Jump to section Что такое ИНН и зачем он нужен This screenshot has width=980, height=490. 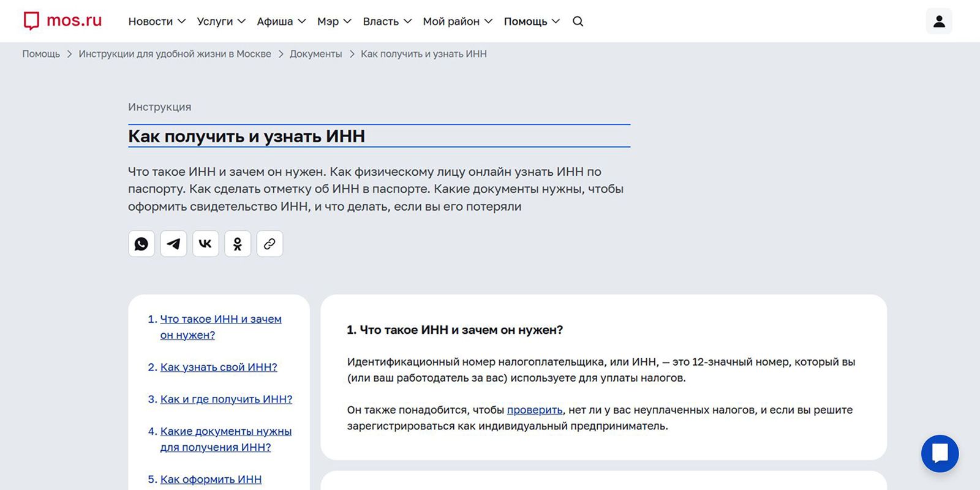221,327
